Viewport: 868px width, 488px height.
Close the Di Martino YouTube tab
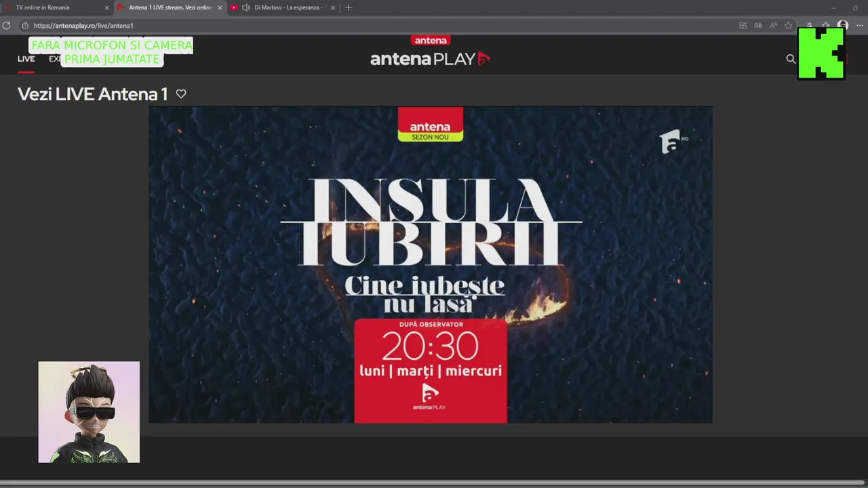(334, 7)
